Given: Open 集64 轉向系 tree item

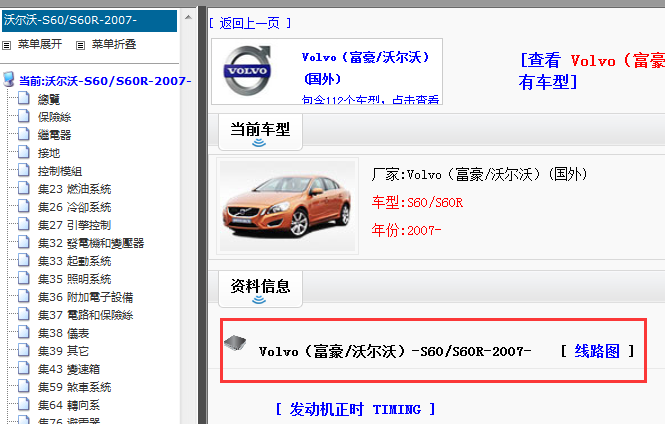Looking at the screenshot, I should pos(69,405).
